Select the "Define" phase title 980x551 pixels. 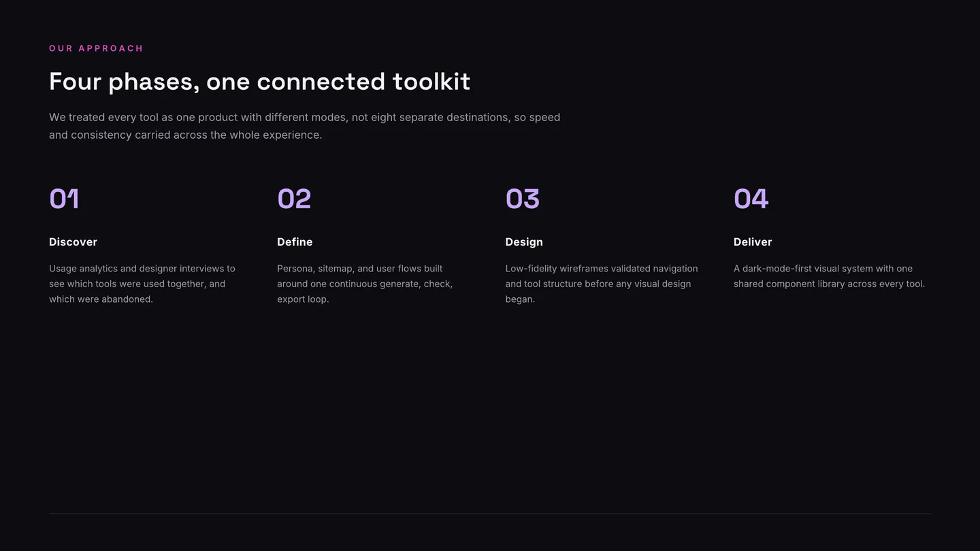click(295, 242)
